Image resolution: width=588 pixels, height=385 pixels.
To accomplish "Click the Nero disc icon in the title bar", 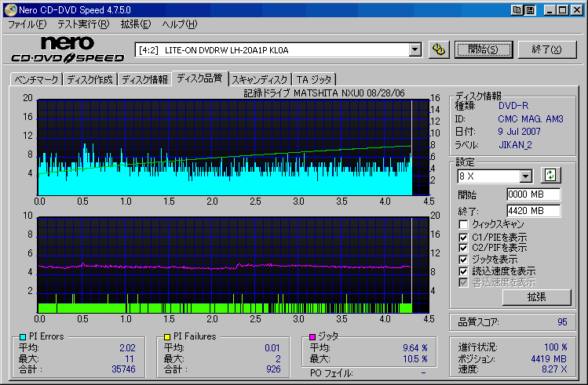I will [10, 9].
